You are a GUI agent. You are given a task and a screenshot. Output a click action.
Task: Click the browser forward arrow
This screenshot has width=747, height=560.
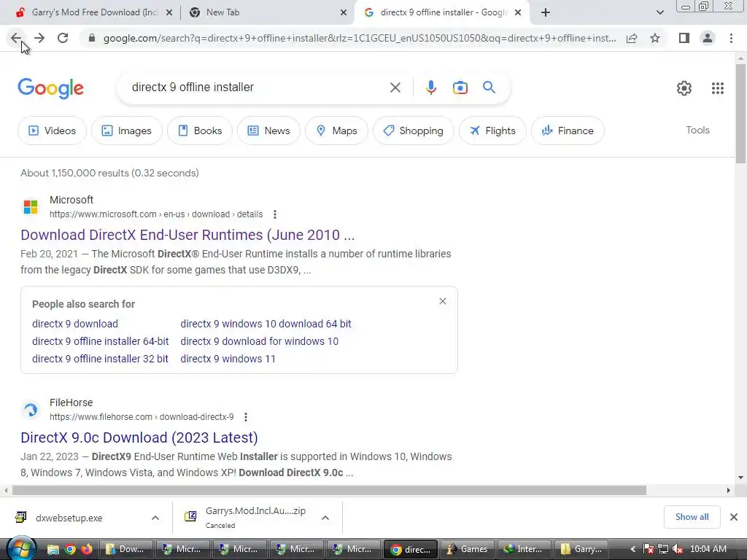click(x=39, y=38)
